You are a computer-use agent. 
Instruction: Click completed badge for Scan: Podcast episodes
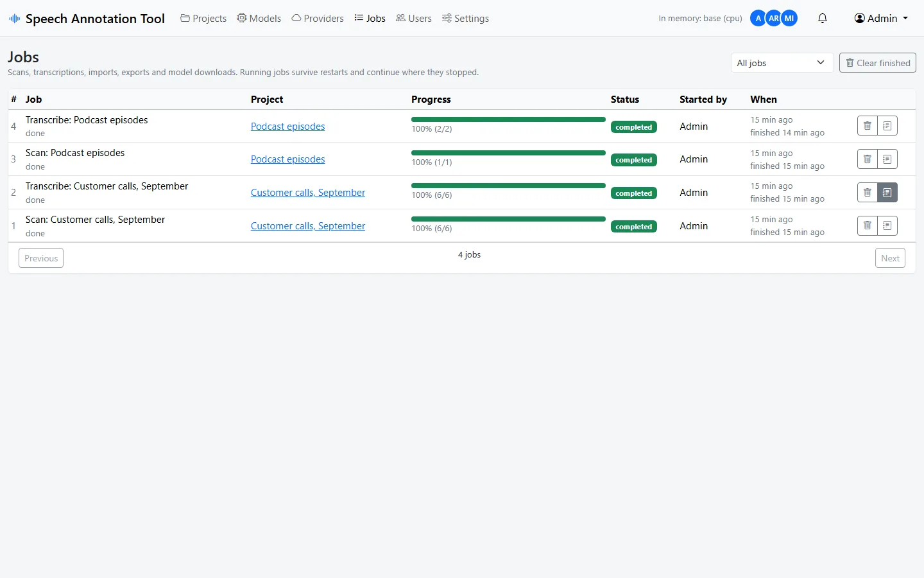pyautogui.click(x=634, y=160)
